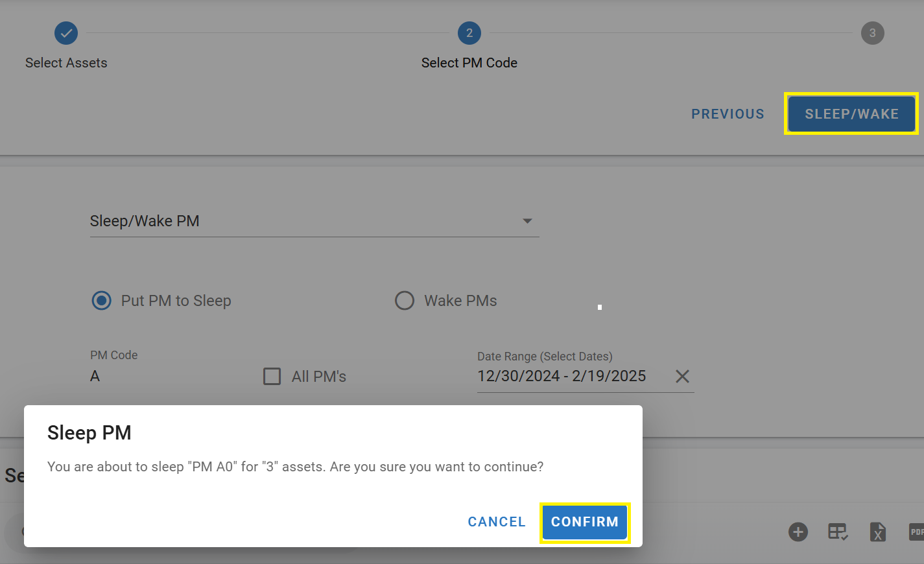This screenshot has height=564, width=924.
Task: Expand the Sleep/Wake PM dropdown arrow
Action: click(x=527, y=221)
